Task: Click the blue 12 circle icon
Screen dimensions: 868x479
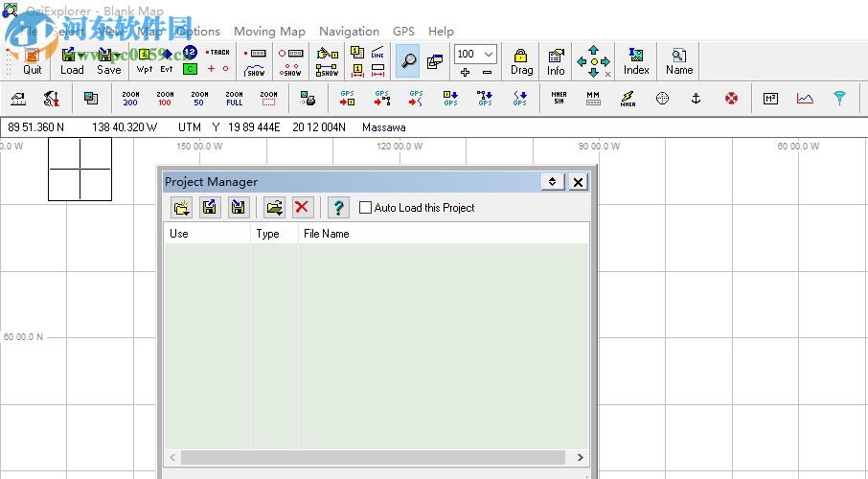Action: coord(190,53)
